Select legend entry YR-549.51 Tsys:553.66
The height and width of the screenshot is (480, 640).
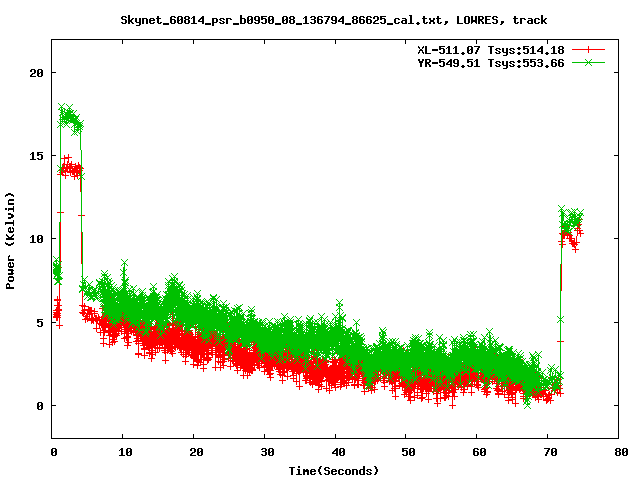[491, 63]
